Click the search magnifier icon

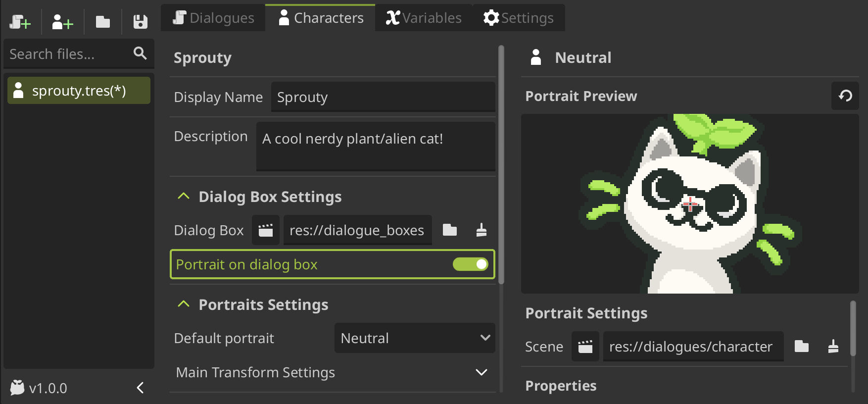(140, 53)
